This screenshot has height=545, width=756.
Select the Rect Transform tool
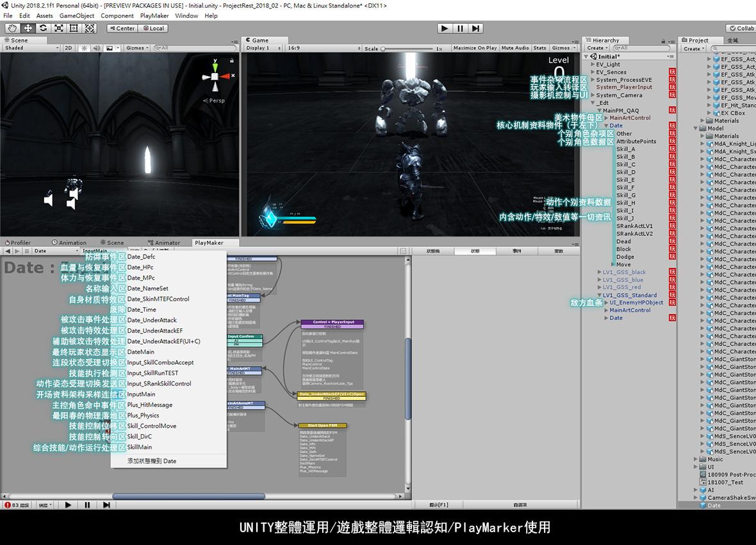(x=74, y=28)
